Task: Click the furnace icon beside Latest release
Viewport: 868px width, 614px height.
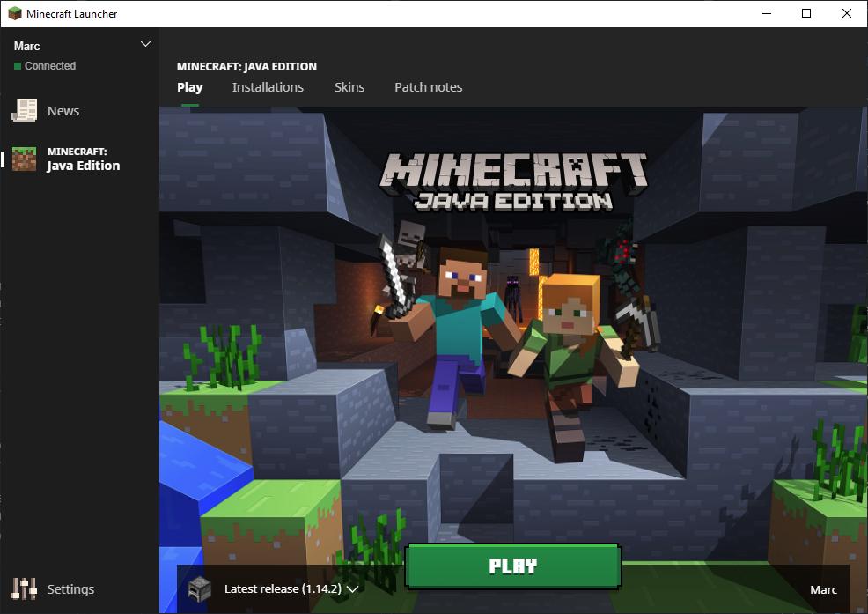Action: pos(200,588)
